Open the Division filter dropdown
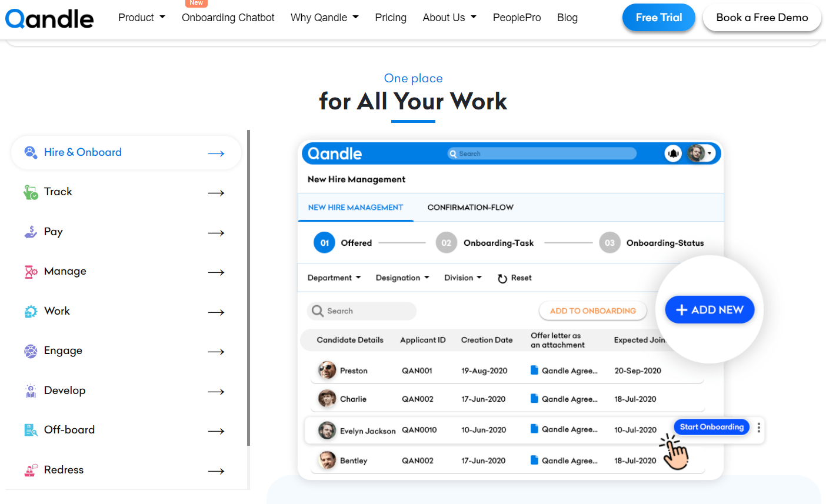The image size is (826, 504). [x=463, y=278]
